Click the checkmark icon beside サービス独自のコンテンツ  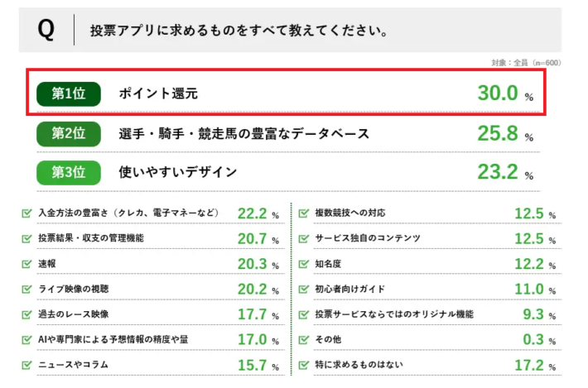pyautogui.click(x=304, y=238)
